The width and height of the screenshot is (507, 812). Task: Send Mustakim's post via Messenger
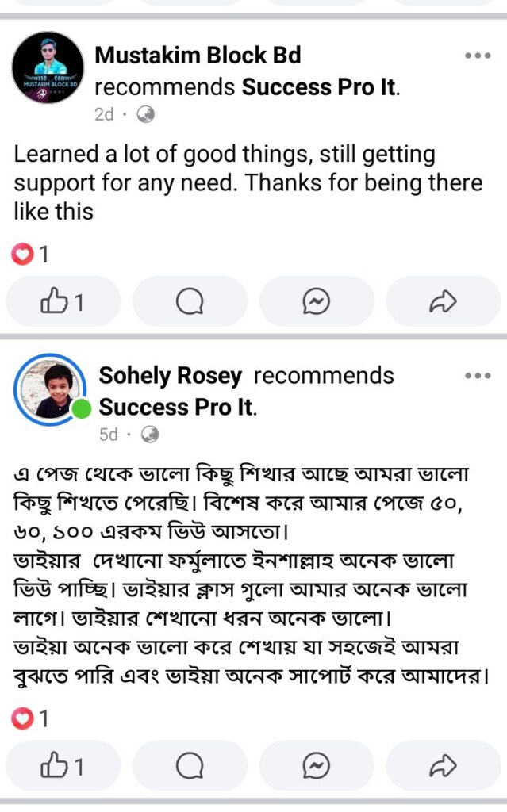pos(317,301)
